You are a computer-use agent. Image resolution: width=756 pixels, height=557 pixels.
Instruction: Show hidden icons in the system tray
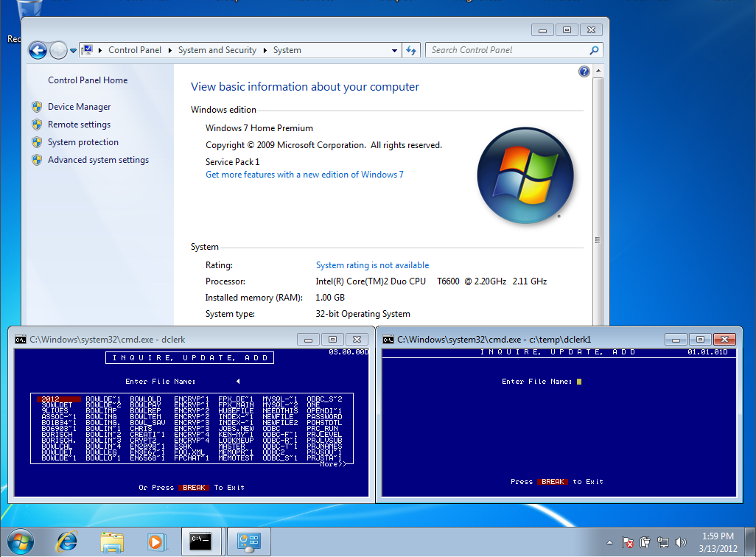[609, 542]
